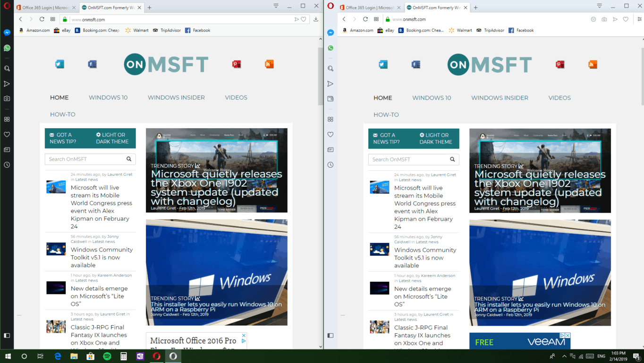
Task: Open HOW-TO menu in right page
Action: pos(386,114)
